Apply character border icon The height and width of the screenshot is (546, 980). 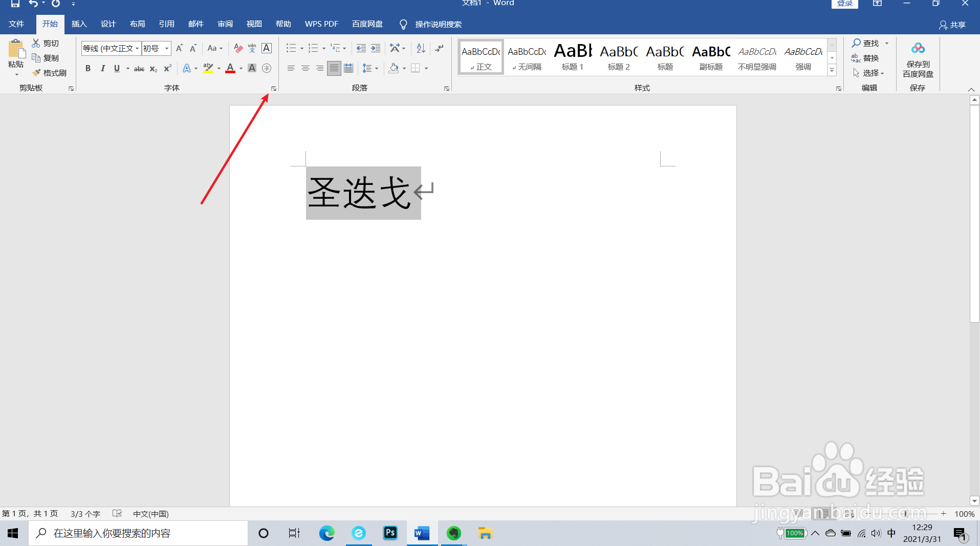coord(267,48)
